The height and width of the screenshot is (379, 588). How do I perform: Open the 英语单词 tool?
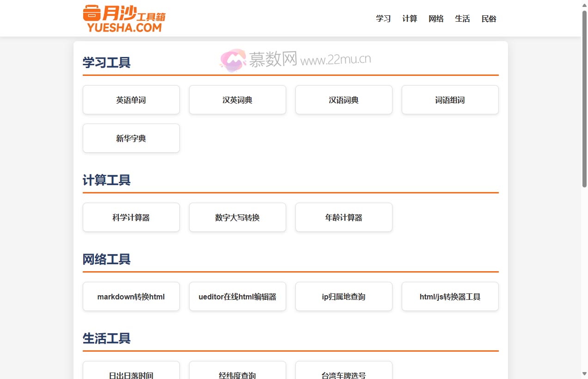point(131,99)
